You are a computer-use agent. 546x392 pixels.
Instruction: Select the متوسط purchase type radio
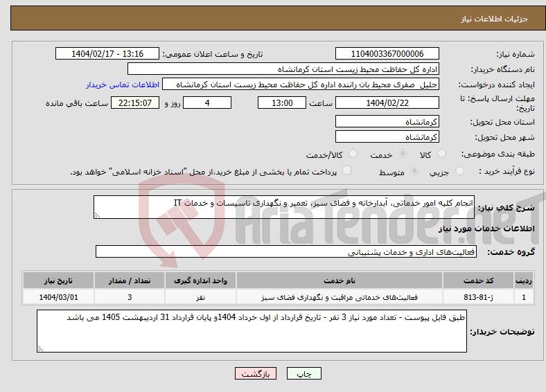pyautogui.click(x=415, y=171)
